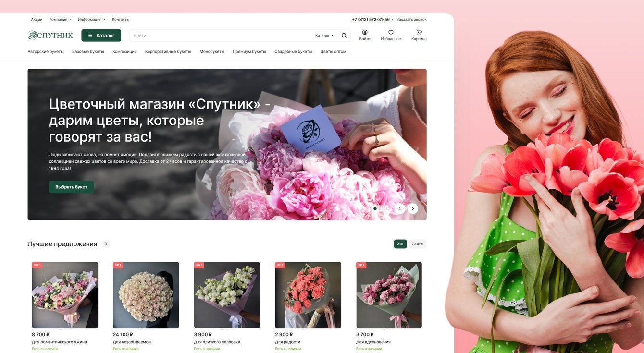Click the Заказать звонок link
Image resolution: width=644 pixels, height=353 pixels.
tap(411, 20)
